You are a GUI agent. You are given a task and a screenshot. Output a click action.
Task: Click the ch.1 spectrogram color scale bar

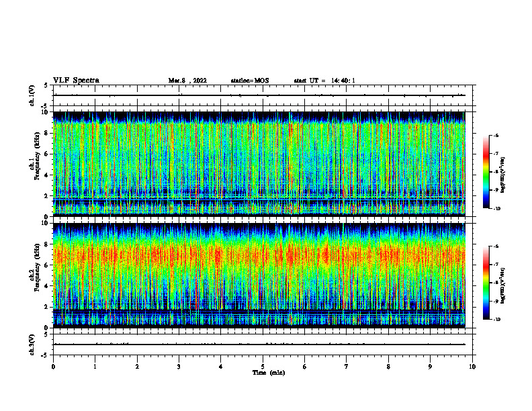pos(486,172)
